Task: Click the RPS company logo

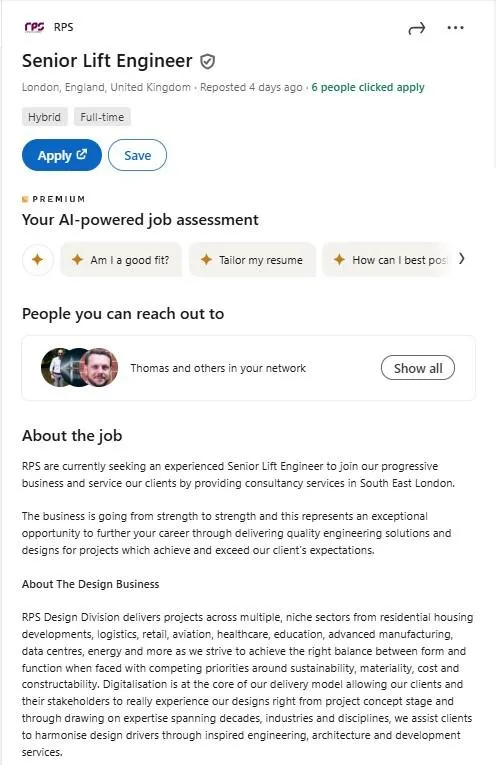Action: [34, 27]
